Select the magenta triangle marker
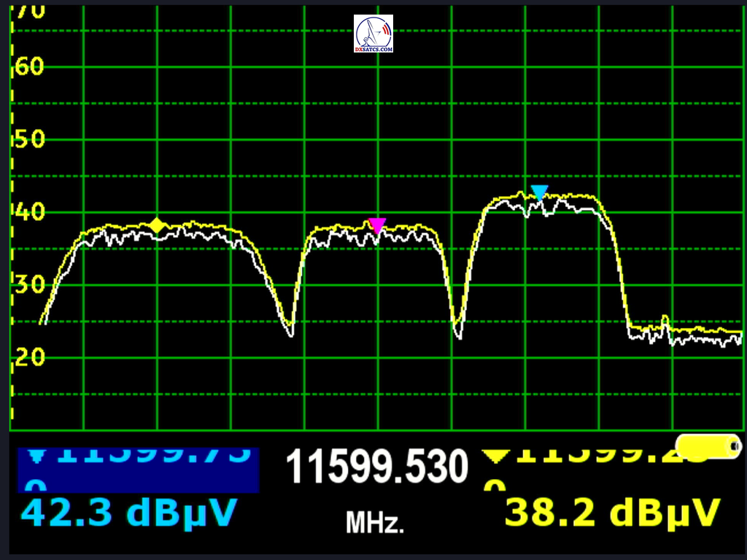 pos(376,225)
